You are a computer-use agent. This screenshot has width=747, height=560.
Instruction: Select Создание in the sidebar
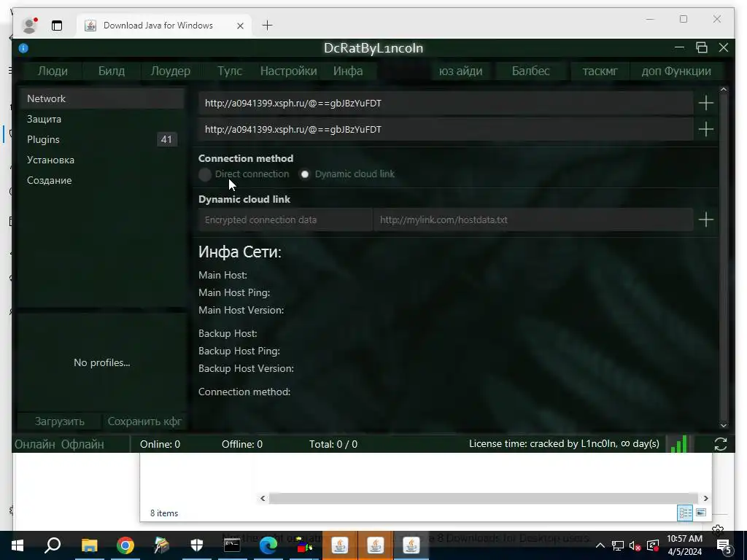(101, 181)
